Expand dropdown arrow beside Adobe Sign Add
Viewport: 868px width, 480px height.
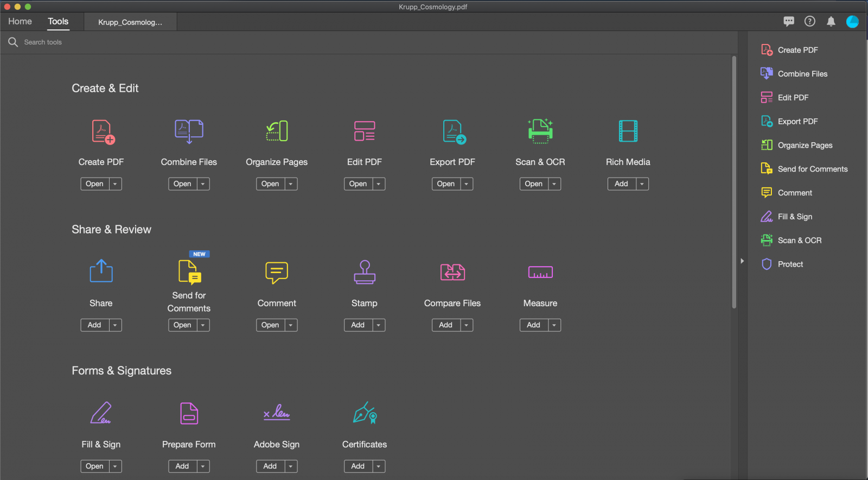click(291, 466)
